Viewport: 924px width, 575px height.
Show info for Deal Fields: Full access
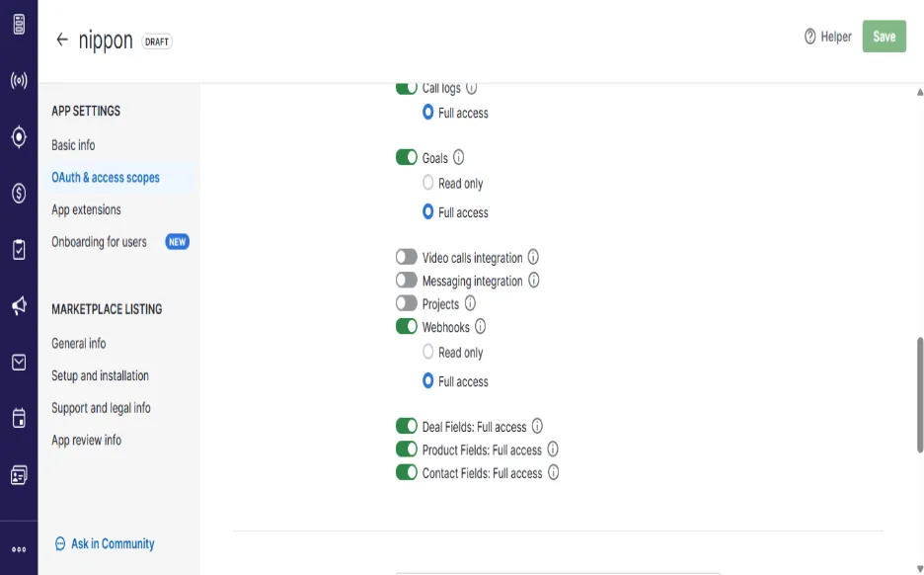[537, 426]
